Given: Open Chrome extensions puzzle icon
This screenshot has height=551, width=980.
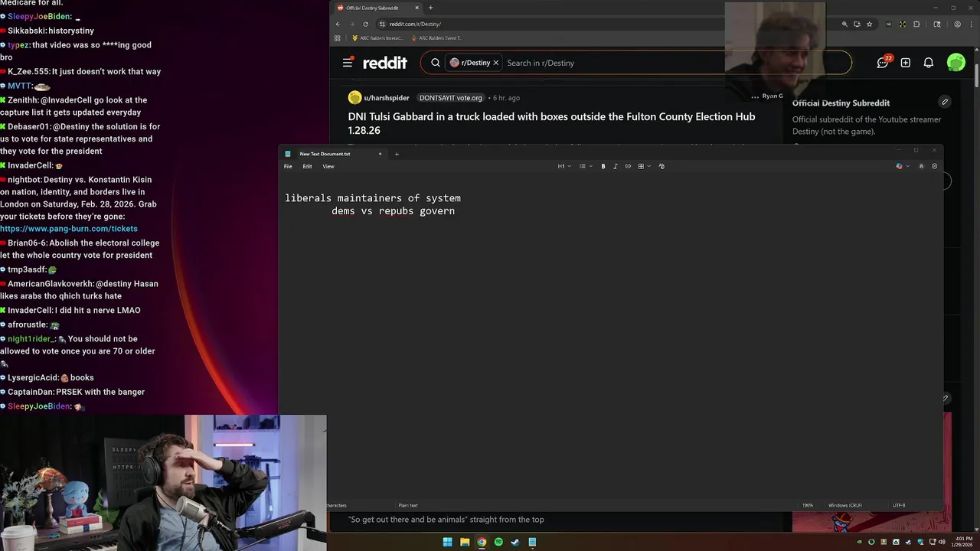Looking at the screenshot, I should pyautogui.click(x=916, y=24).
